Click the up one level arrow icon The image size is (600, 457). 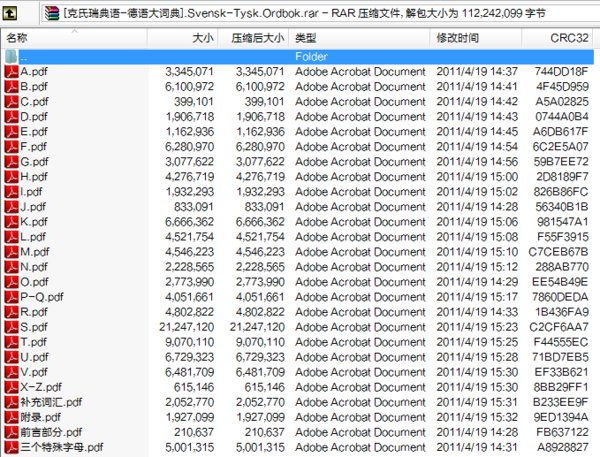(10, 13)
